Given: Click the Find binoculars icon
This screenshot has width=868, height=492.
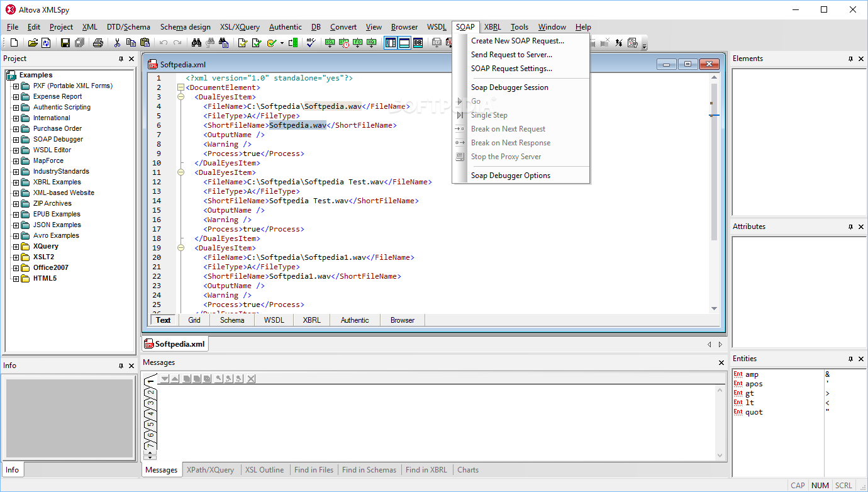Looking at the screenshot, I should [x=196, y=43].
